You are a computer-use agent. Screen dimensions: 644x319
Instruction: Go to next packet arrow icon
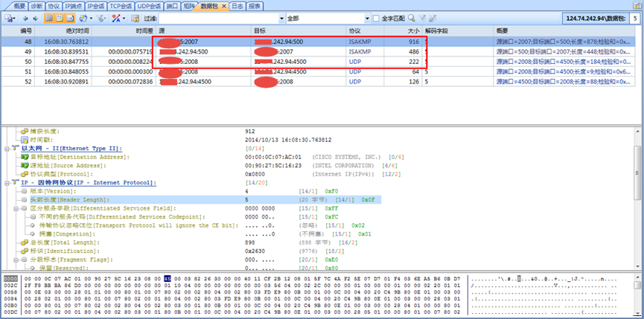[x=35, y=17]
